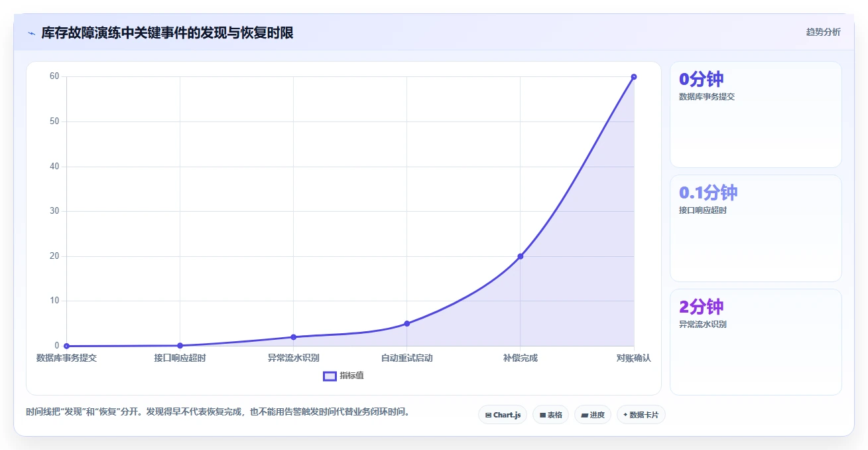Viewport: 868px width, 450px height.
Task: Click the x-axis label 对账确认
Action: [634, 358]
